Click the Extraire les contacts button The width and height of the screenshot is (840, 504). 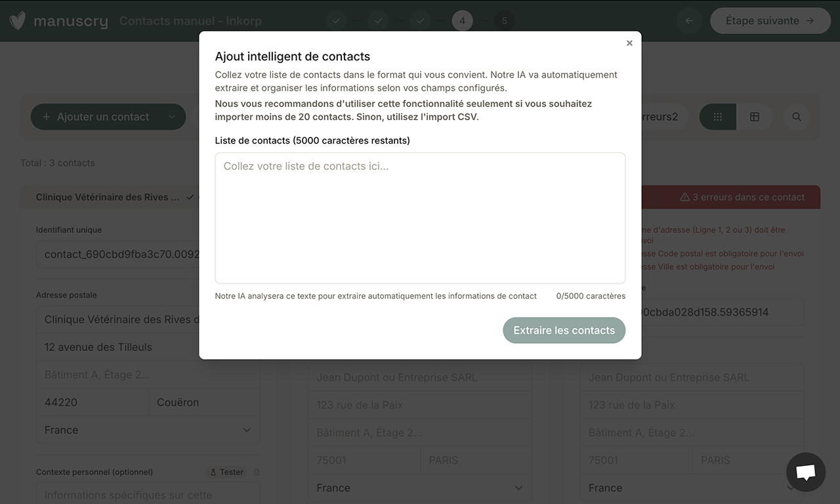point(564,330)
